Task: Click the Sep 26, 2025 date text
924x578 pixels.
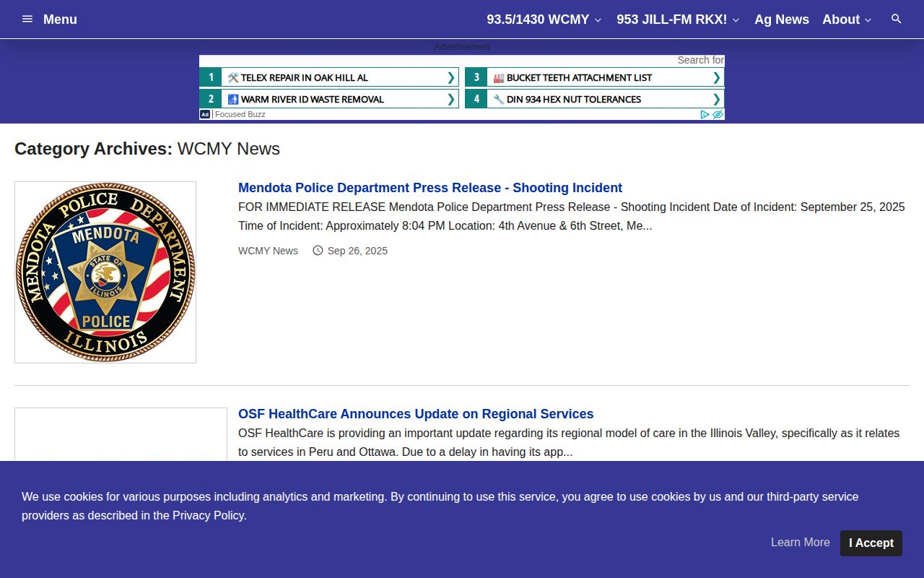Action: point(357,251)
